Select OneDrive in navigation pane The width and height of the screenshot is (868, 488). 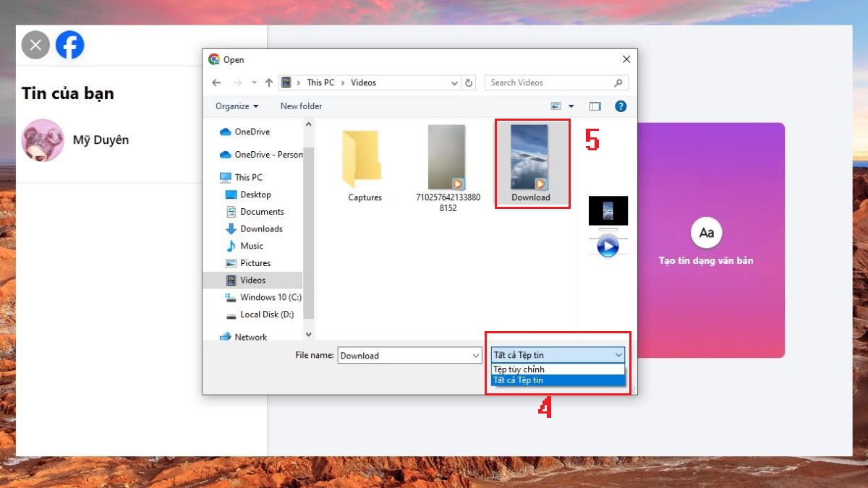point(244,132)
